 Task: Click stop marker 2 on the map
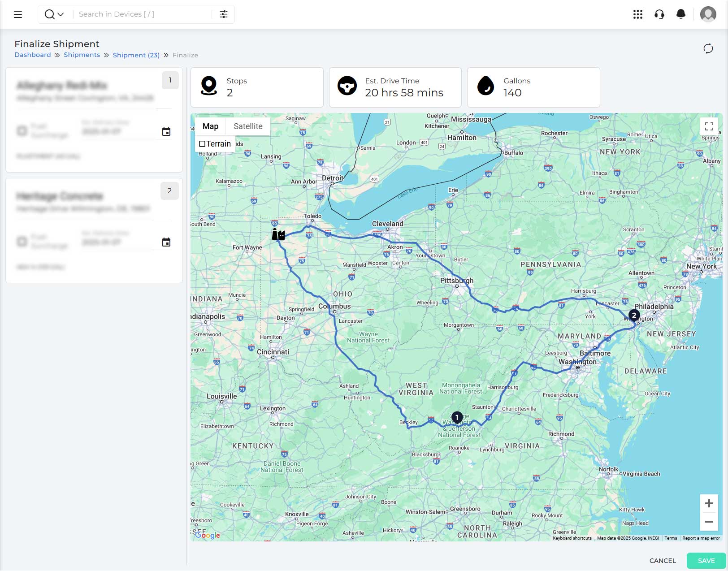634,316
